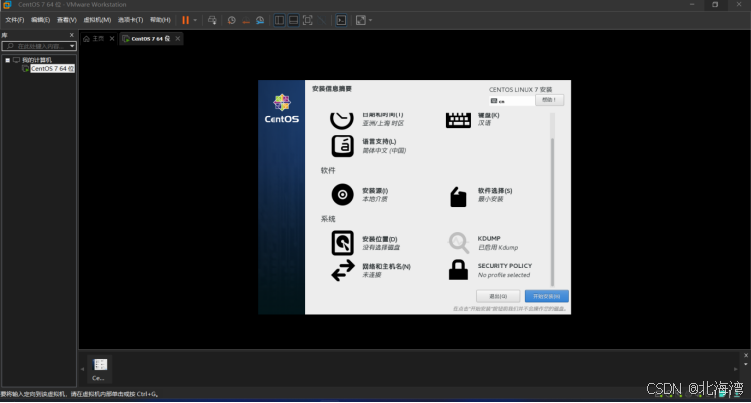Click the 网络和主机名(N) arrows icon
Viewport: 751px width, 403px height.
pos(343,271)
